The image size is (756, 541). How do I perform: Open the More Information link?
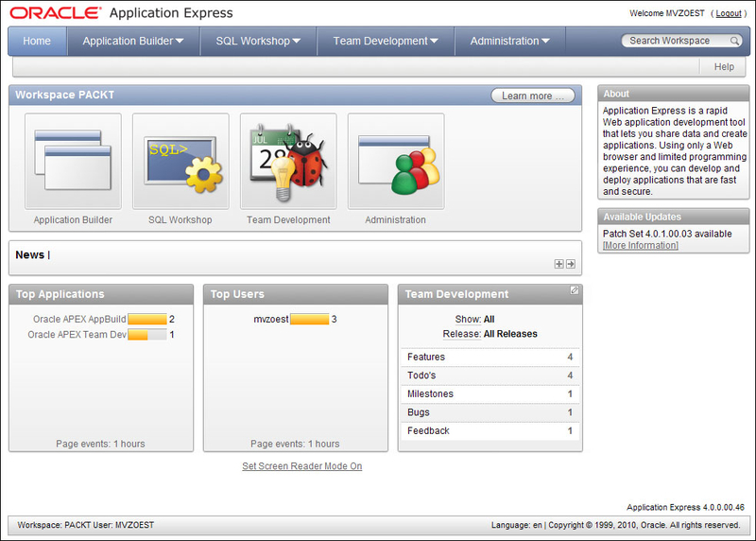pyautogui.click(x=641, y=245)
